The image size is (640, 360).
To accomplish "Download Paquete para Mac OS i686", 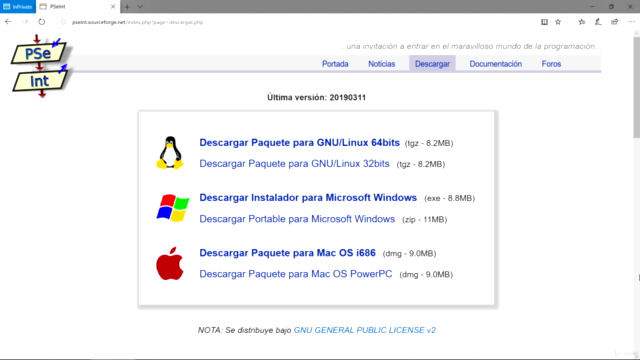I will pyautogui.click(x=287, y=253).
